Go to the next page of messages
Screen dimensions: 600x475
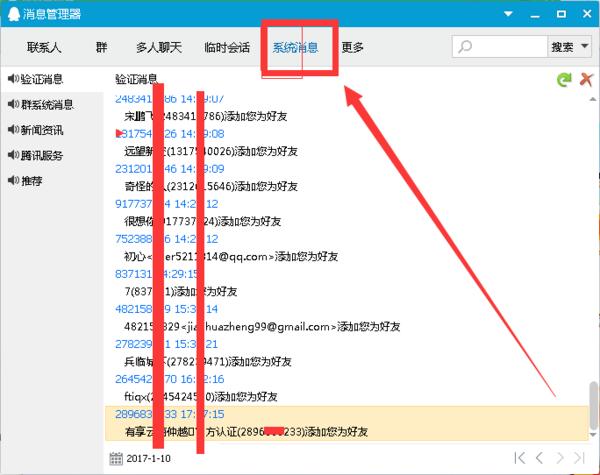559,458
